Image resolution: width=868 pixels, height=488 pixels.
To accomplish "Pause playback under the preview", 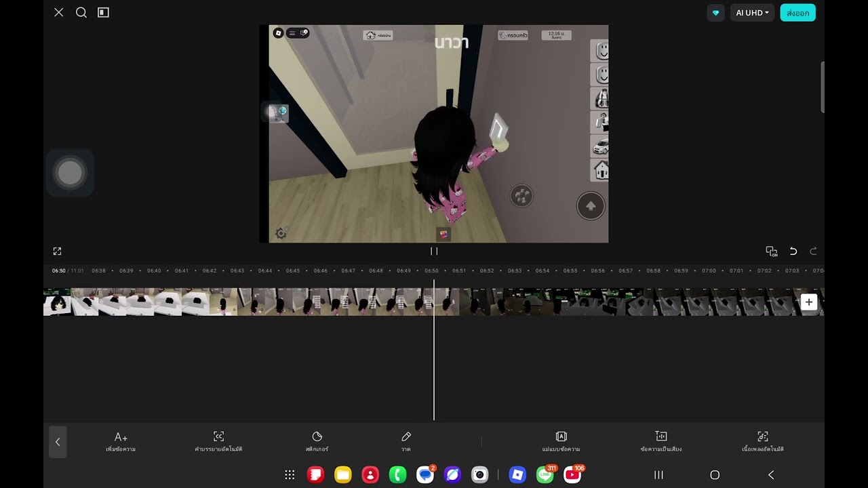I will (434, 251).
